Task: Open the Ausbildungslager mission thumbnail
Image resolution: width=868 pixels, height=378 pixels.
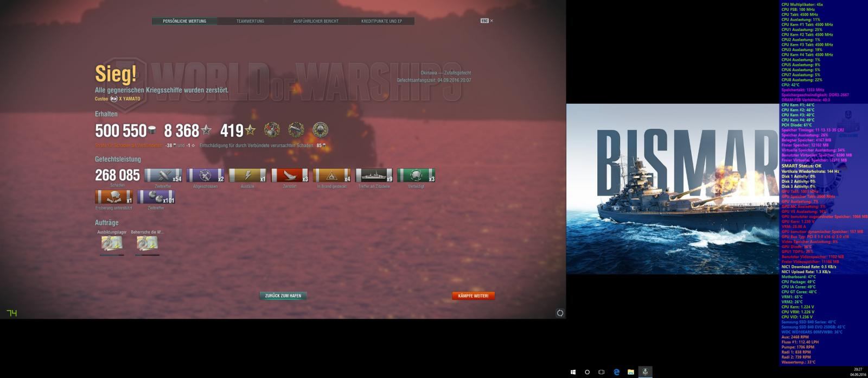Action: [112, 243]
